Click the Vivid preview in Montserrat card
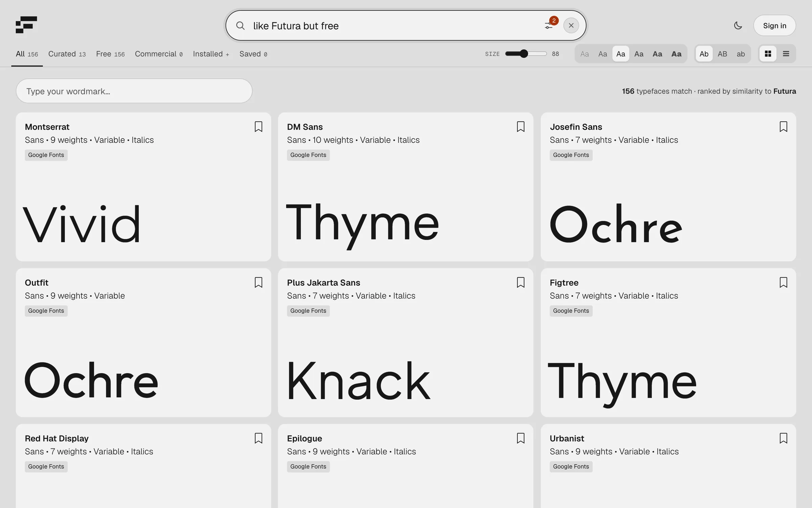 click(82, 224)
